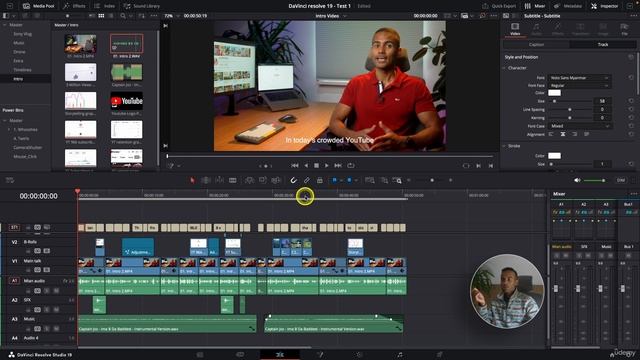Select the YouTube logo thumbnail
The image size is (640, 360).
pyautogui.click(x=127, y=101)
